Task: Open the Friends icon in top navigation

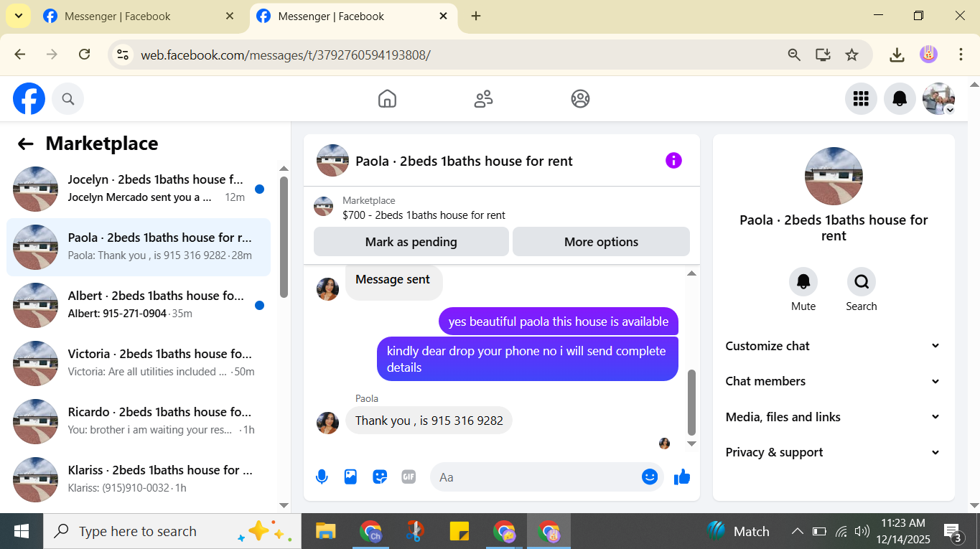Action: 483,98
